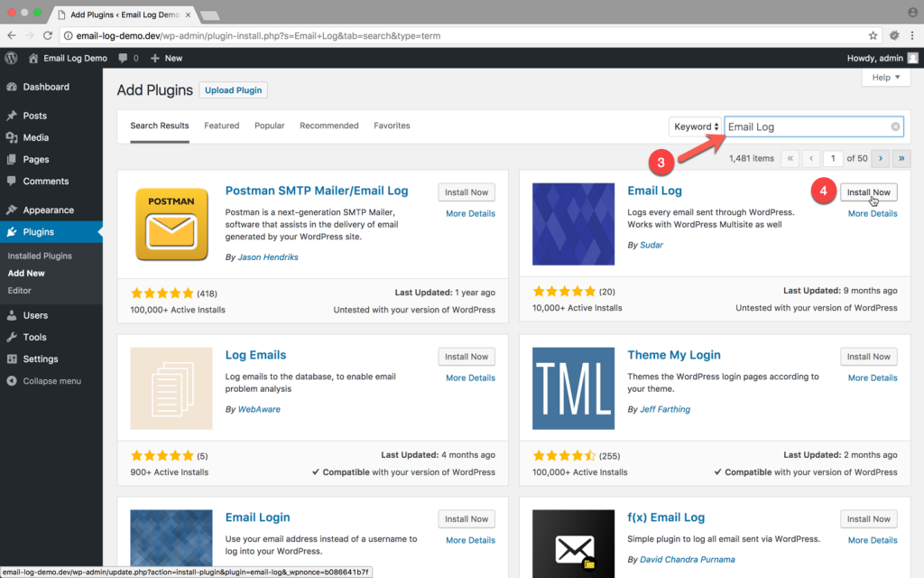Open Installed Plugins submenu item
This screenshot has width=924, height=578.
point(40,256)
